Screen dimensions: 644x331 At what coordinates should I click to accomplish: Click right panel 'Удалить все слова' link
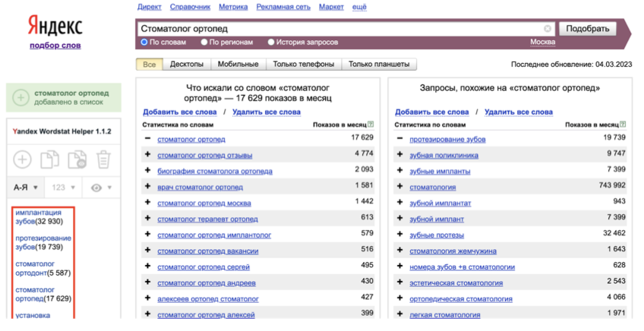519,112
